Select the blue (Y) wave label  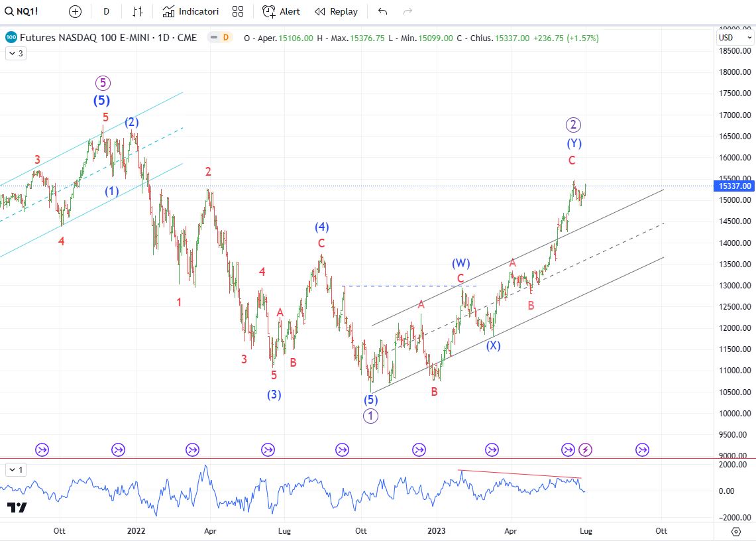pos(574,143)
